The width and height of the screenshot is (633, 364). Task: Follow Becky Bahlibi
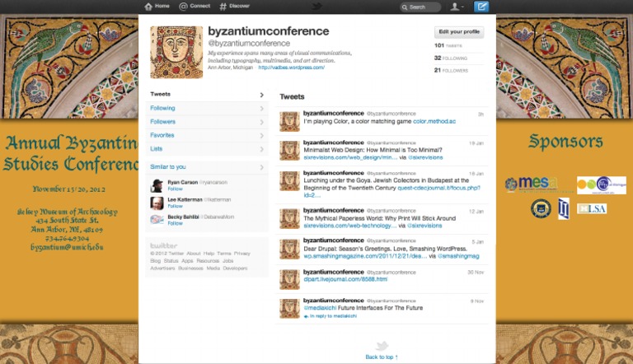pos(175,223)
